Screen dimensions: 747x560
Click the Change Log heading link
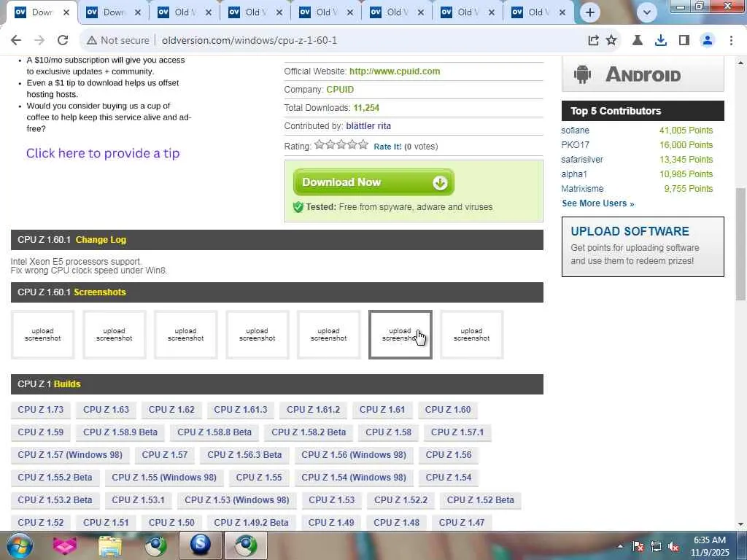click(101, 240)
